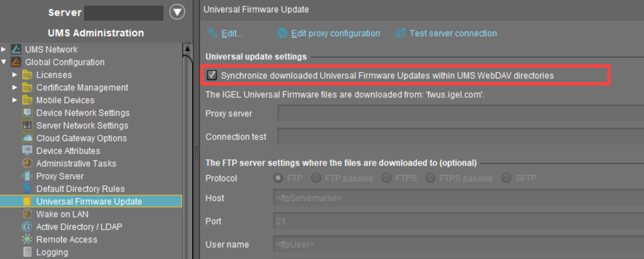Click the UMS Network tree icon
644x259 pixels.
pyautogui.click(x=16, y=49)
